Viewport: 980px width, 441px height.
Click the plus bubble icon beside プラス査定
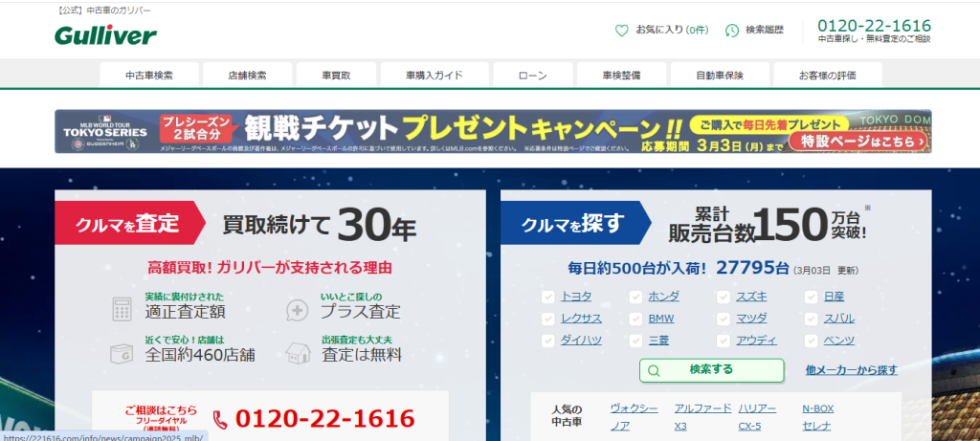coord(298,310)
